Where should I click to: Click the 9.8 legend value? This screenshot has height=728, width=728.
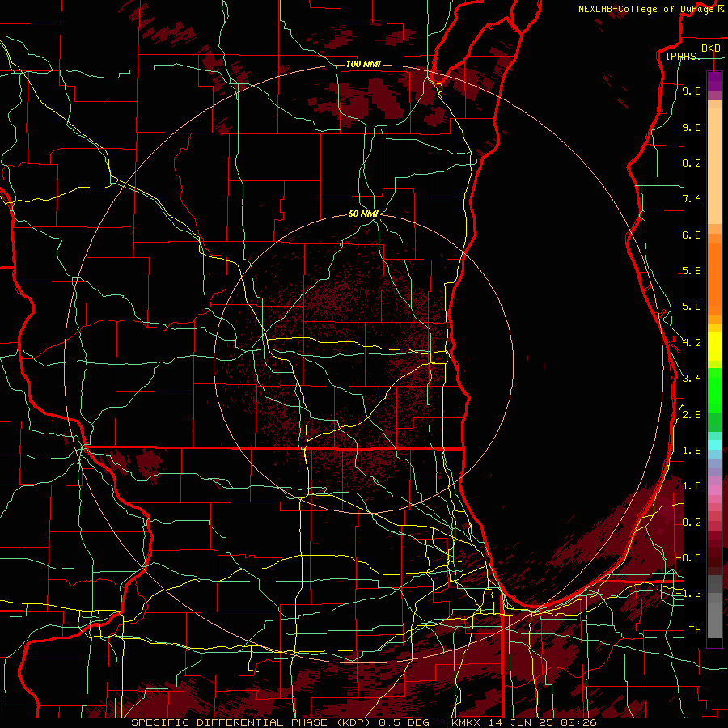[692, 91]
